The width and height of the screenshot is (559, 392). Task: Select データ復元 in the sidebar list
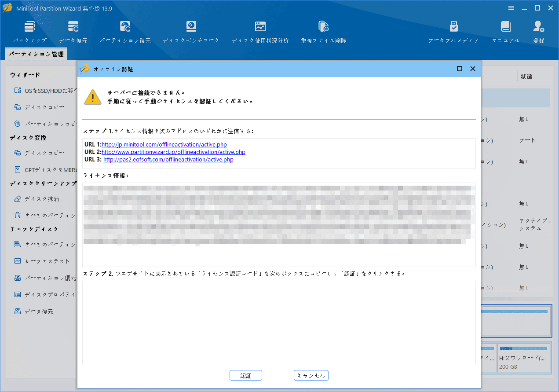pos(33,311)
